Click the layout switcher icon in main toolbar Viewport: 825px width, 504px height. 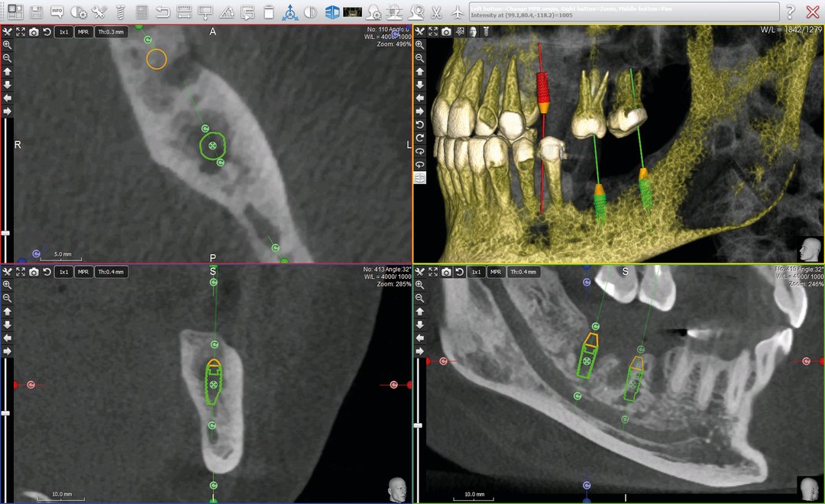click(15, 12)
